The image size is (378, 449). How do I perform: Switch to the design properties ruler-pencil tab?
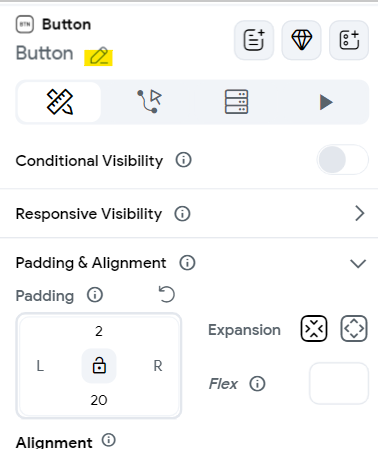point(59,102)
